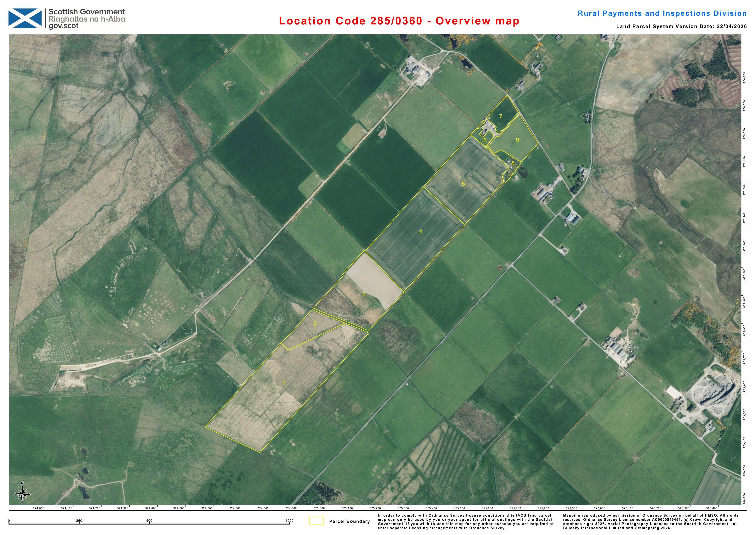This screenshot has height=535, width=756.
Task: Click the Scottish Government saltire flag logo
Action: 25,18
